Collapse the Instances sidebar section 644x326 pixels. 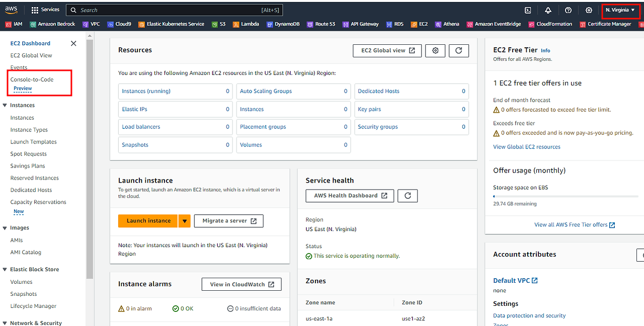(5, 105)
